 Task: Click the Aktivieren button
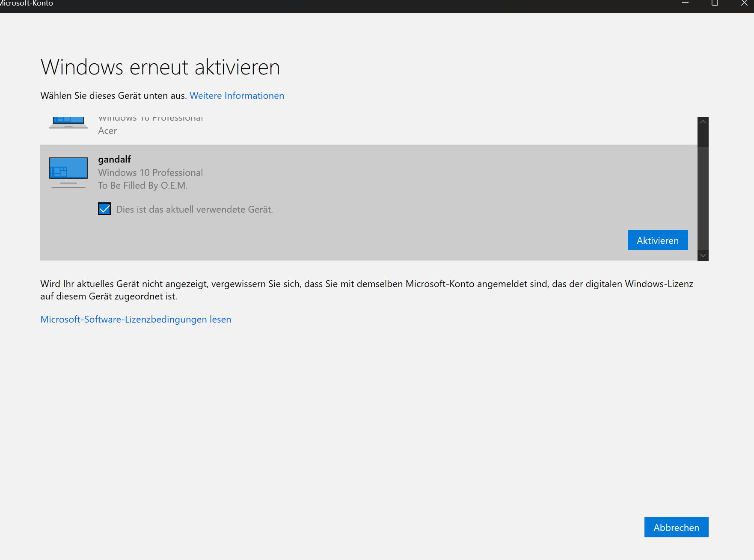tap(658, 240)
